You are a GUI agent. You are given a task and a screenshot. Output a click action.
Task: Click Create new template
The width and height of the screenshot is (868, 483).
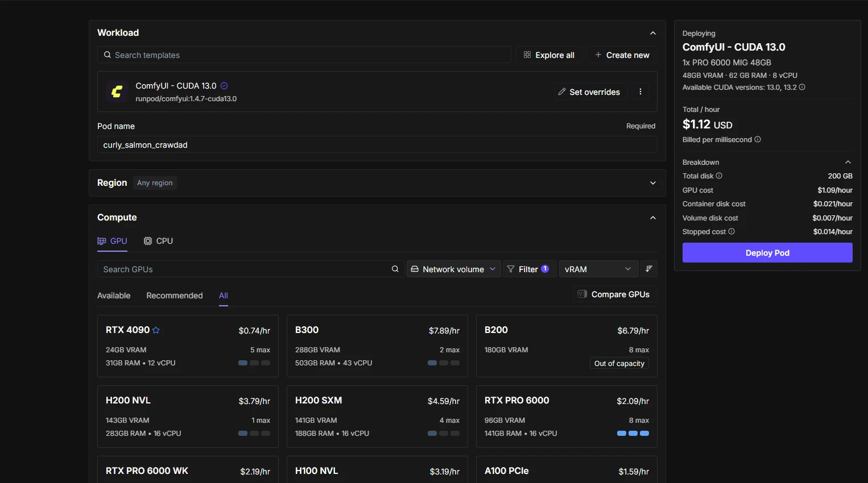[622, 55]
